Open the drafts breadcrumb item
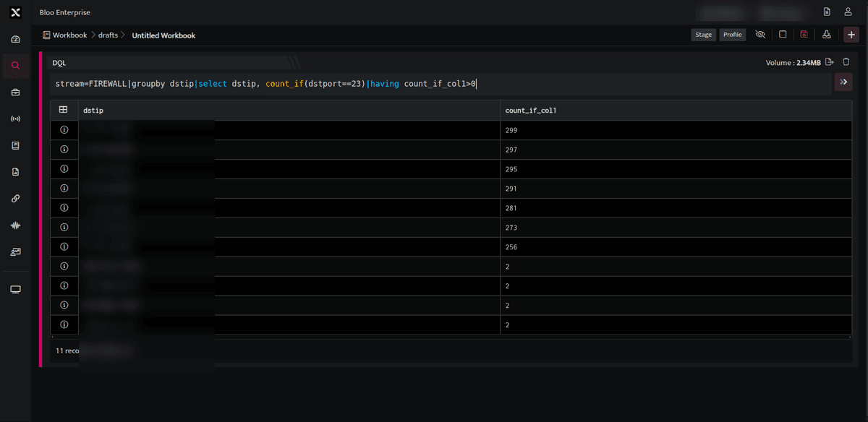 108,35
